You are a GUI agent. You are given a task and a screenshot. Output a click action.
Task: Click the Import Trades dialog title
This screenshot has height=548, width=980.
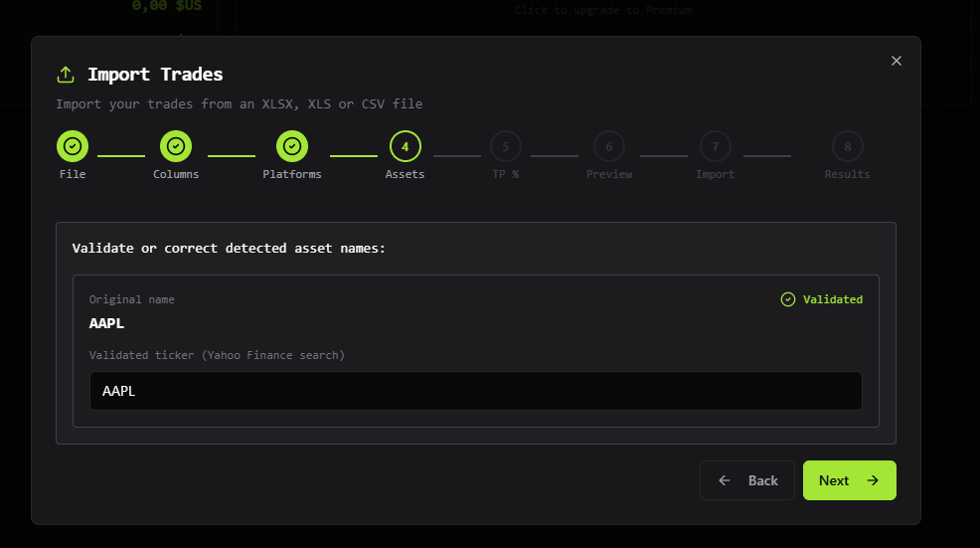tap(155, 75)
